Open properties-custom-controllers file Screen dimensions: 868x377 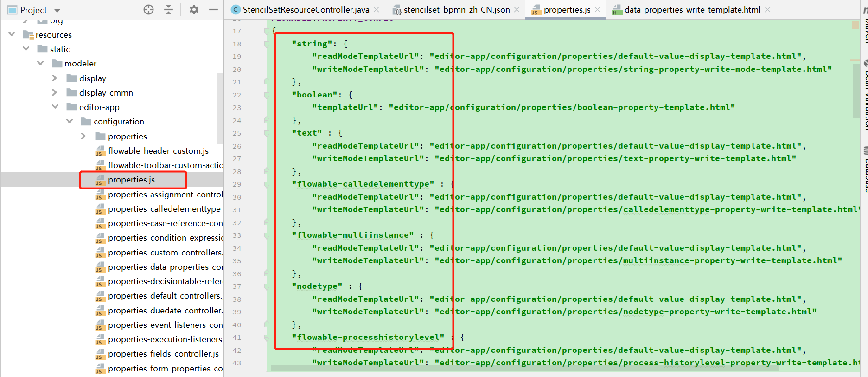[166, 252]
